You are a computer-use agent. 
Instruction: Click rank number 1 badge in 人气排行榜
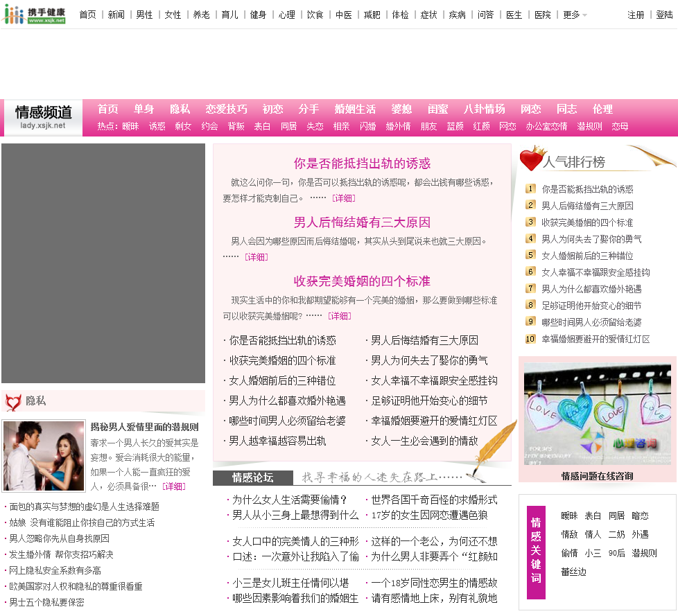[530, 188]
